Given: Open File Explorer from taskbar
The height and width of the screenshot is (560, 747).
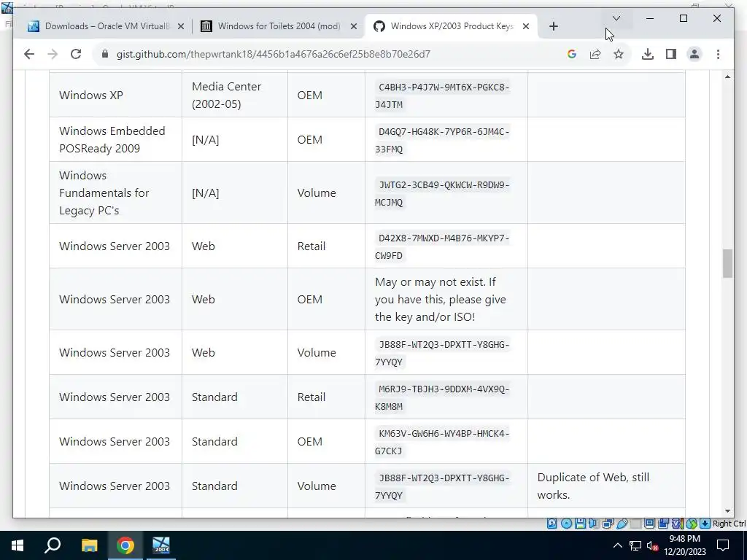Looking at the screenshot, I should point(89,545).
